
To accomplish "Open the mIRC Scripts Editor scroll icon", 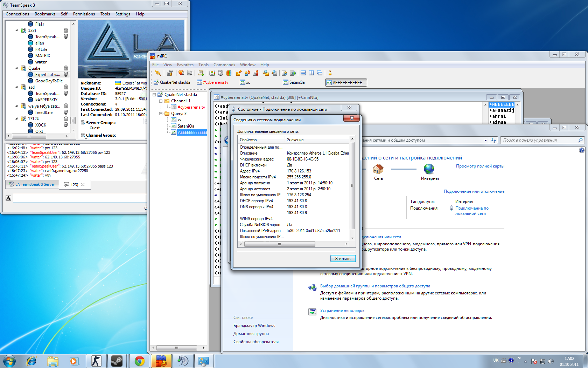I will tap(201, 73).
